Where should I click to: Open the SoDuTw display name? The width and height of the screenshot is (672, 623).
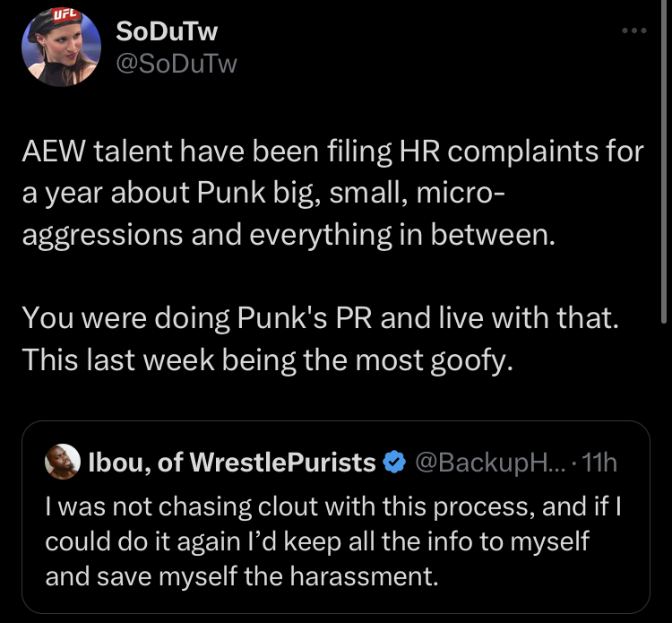(x=167, y=32)
